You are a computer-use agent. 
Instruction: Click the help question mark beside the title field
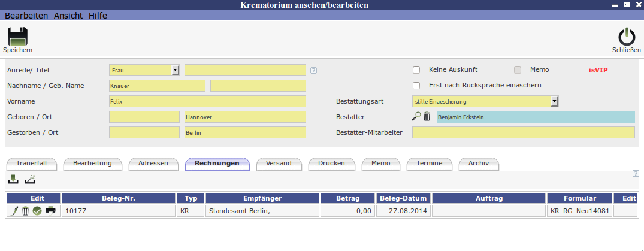coord(313,70)
